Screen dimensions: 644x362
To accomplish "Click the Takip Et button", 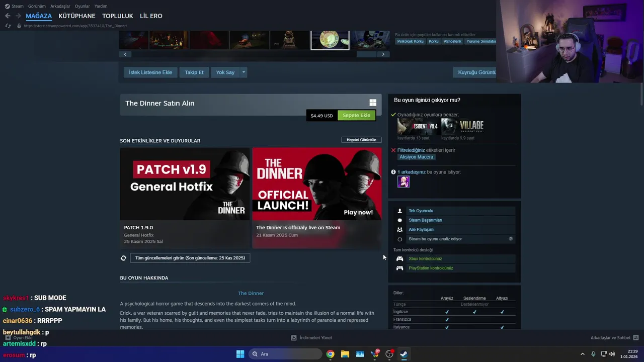I will pyautogui.click(x=194, y=72).
